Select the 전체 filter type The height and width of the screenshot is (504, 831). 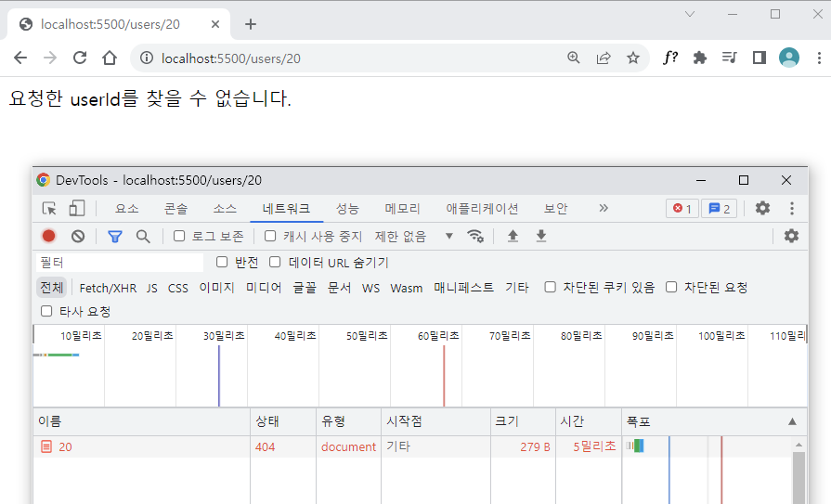pyautogui.click(x=51, y=287)
